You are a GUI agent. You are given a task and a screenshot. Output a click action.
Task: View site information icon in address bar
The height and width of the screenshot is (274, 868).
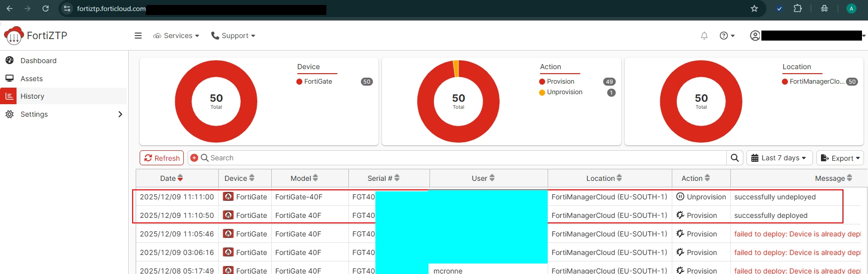pos(67,9)
